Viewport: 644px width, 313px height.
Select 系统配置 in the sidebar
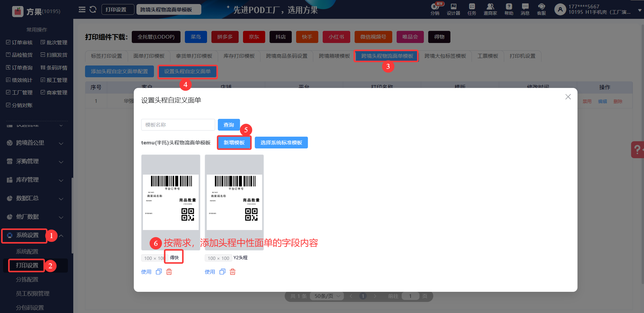tap(27, 252)
